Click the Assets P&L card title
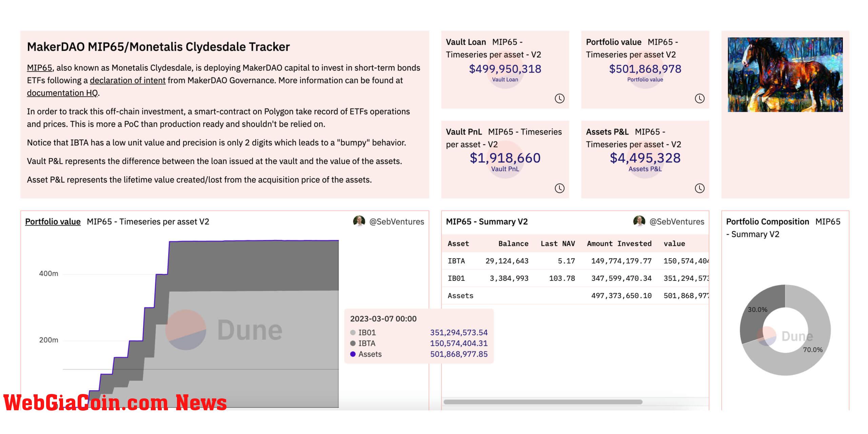The image size is (868, 434). [607, 132]
